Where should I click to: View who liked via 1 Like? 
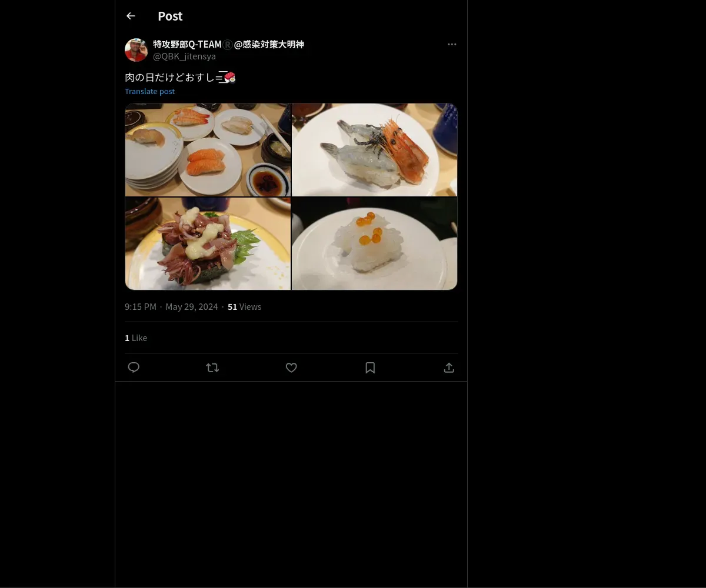[x=136, y=338]
